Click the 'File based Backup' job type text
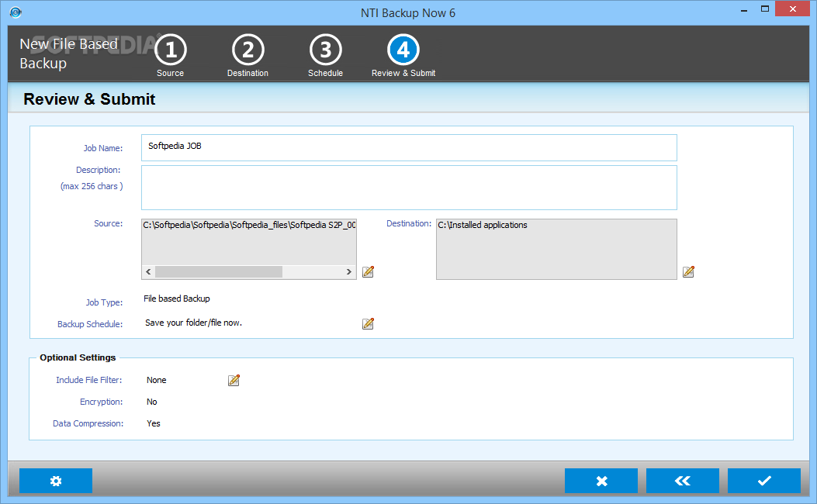 tap(177, 299)
